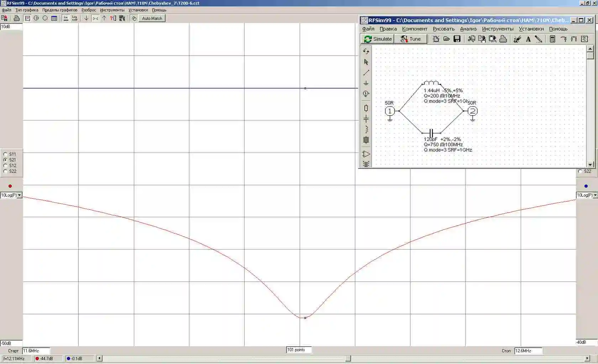Click top-left 10dB scale field
The image size is (598, 364).
point(11,27)
